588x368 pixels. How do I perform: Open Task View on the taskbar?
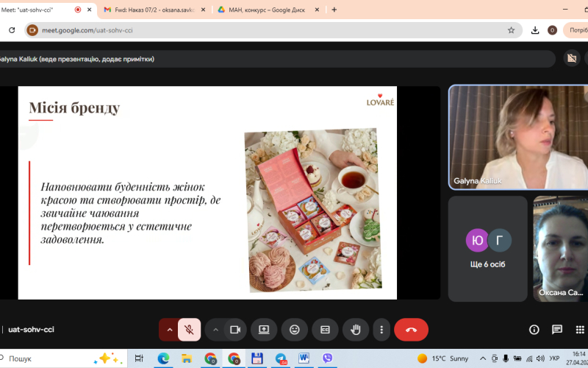click(139, 358)
